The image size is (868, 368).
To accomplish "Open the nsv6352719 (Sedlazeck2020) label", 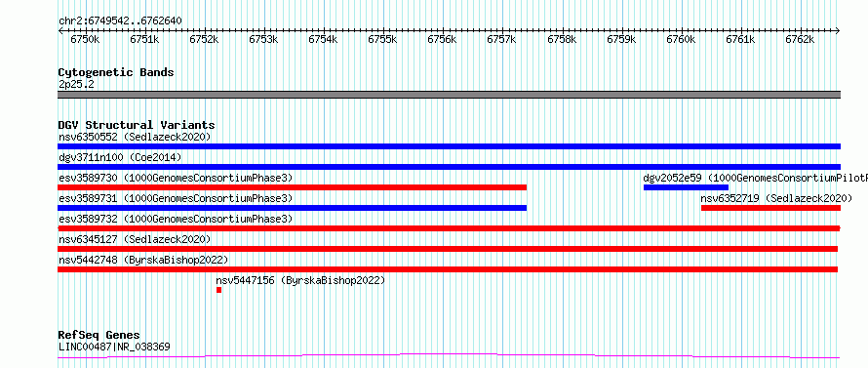I will coord(776,198).
